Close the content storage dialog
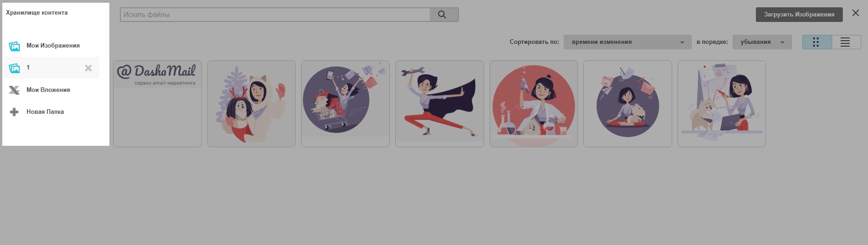The width and height of the screenshot is (868, 245). tap(855, 13)
